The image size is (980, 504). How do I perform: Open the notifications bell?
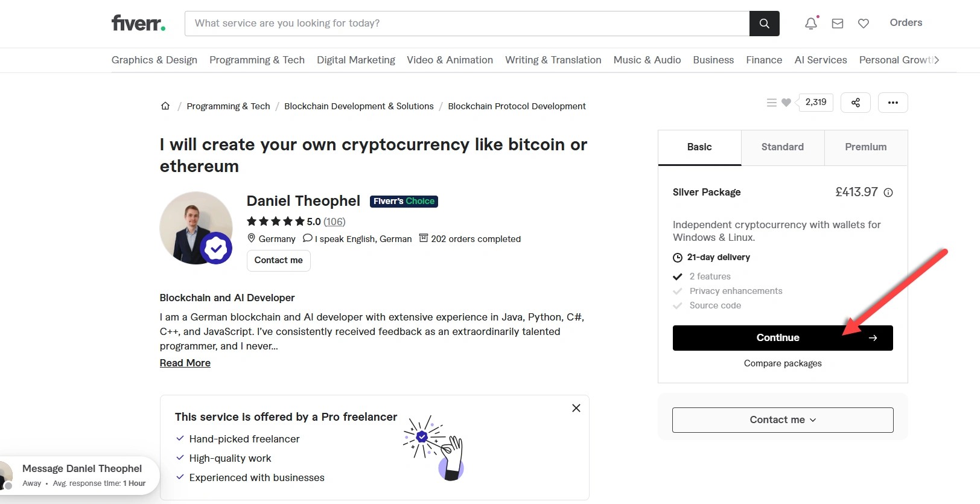(811, 24)
